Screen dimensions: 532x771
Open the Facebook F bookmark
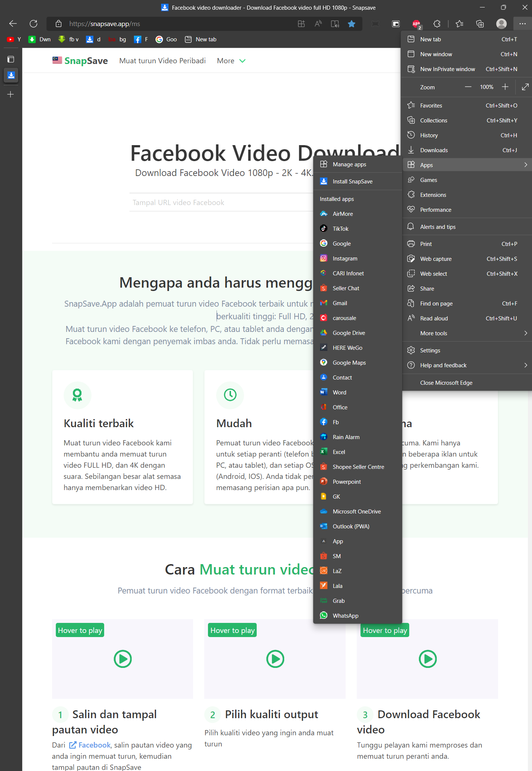[x=141, y=39]
